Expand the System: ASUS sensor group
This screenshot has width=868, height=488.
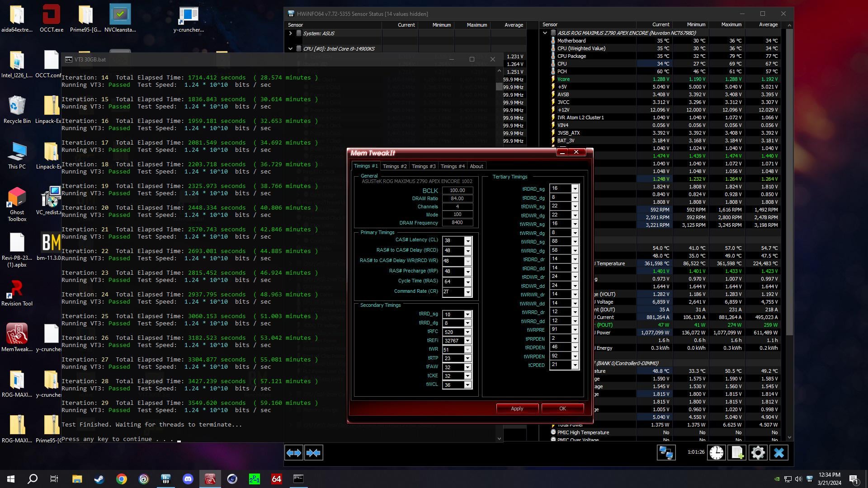click(291, 33)
